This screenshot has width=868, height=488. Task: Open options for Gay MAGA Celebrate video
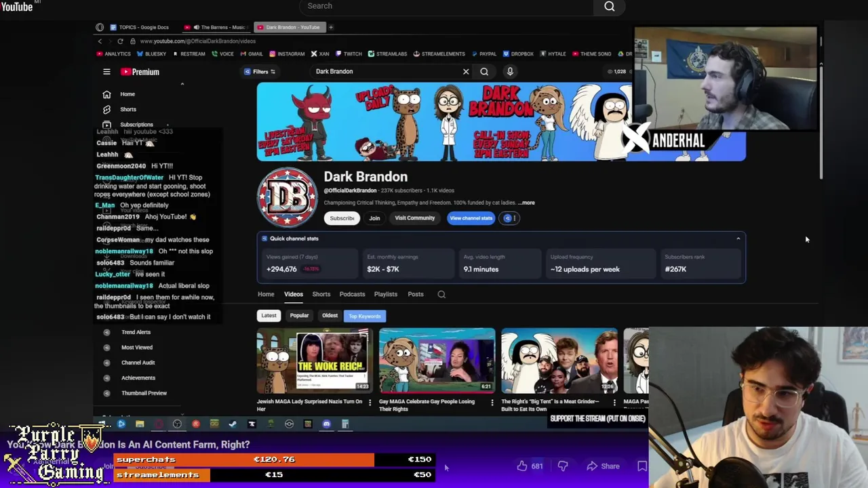click(x=492, y=403)
